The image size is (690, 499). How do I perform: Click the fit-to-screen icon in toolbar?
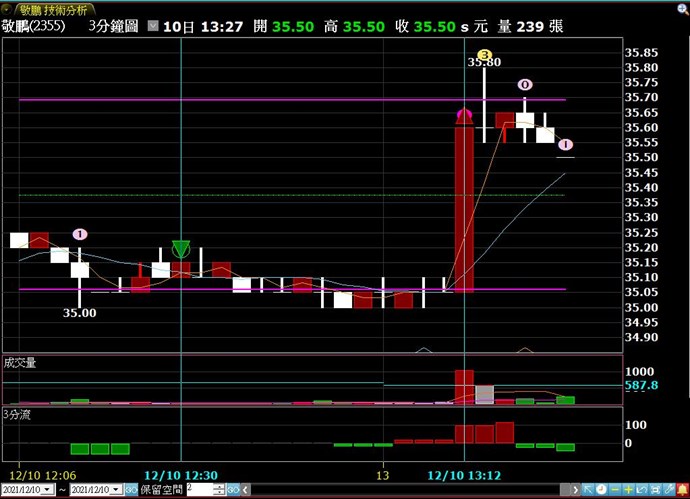[x=656, y=489]
